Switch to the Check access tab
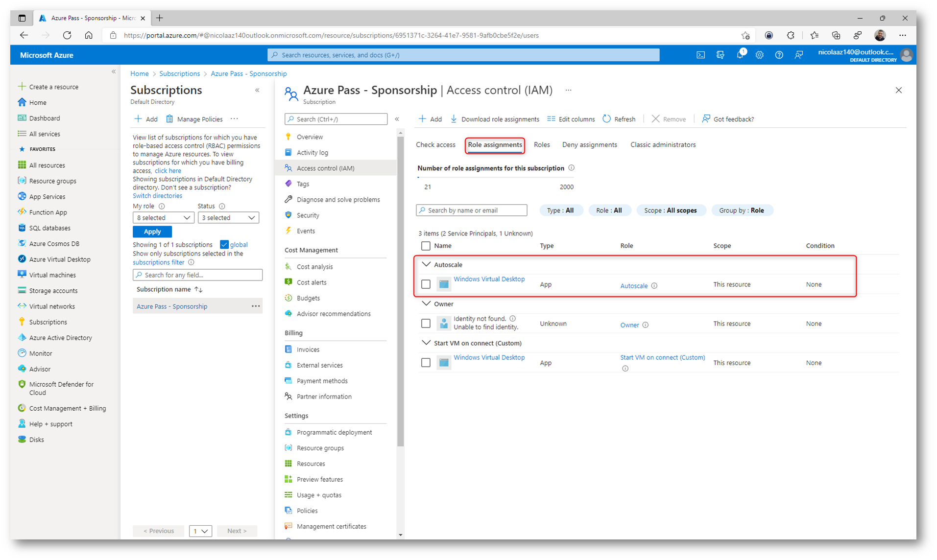 click(x=435, y=144)
